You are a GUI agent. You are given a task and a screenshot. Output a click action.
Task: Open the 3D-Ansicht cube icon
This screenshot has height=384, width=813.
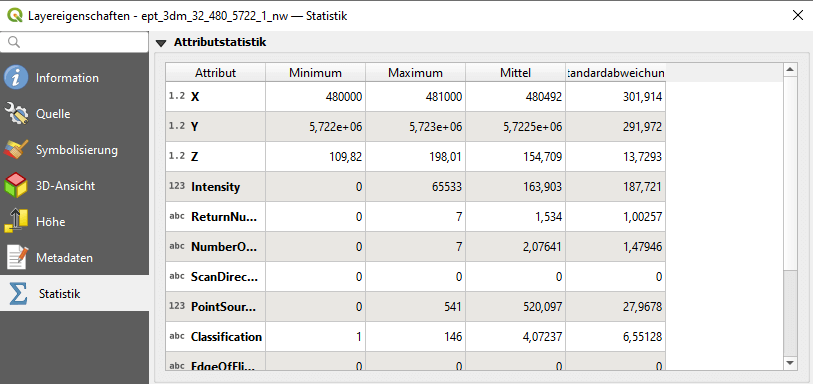click(x=16, y=186)
